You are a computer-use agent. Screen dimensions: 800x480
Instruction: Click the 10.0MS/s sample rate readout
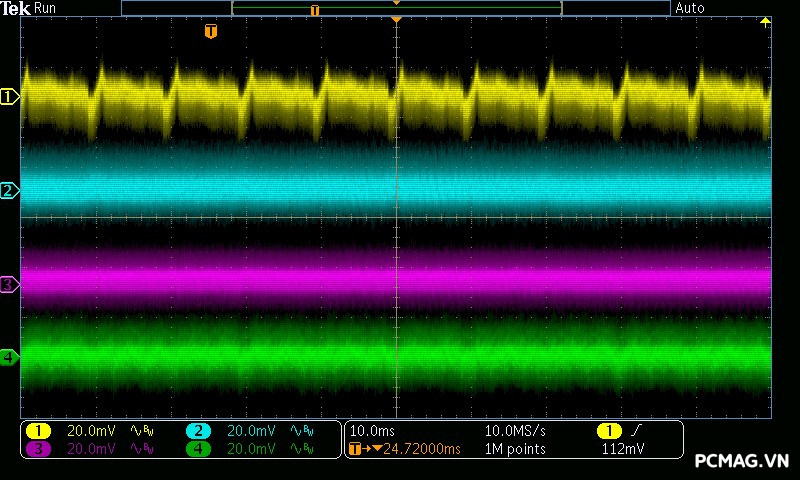point(516,431)
